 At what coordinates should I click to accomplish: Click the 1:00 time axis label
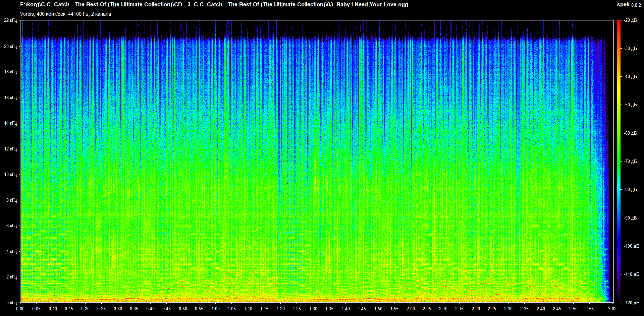click(x=215, y=309)
